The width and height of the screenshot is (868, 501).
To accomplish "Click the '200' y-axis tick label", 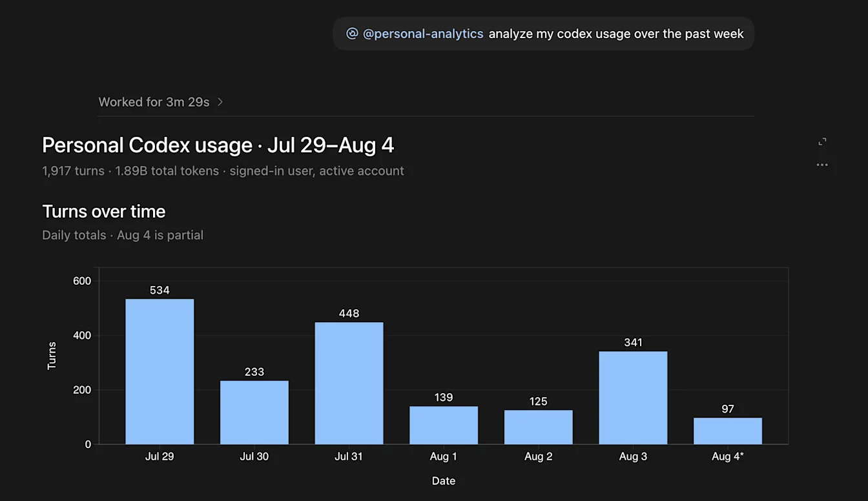I will (82, 390).
